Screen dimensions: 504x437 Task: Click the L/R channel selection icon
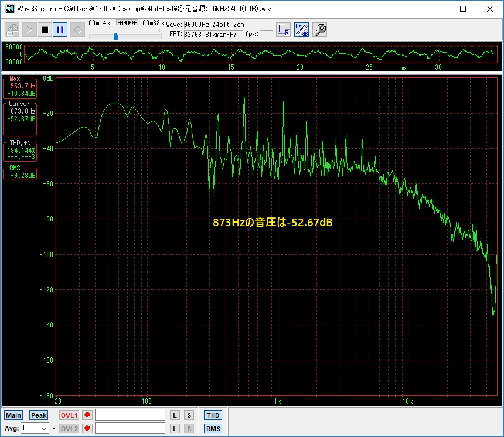(284, 29)
